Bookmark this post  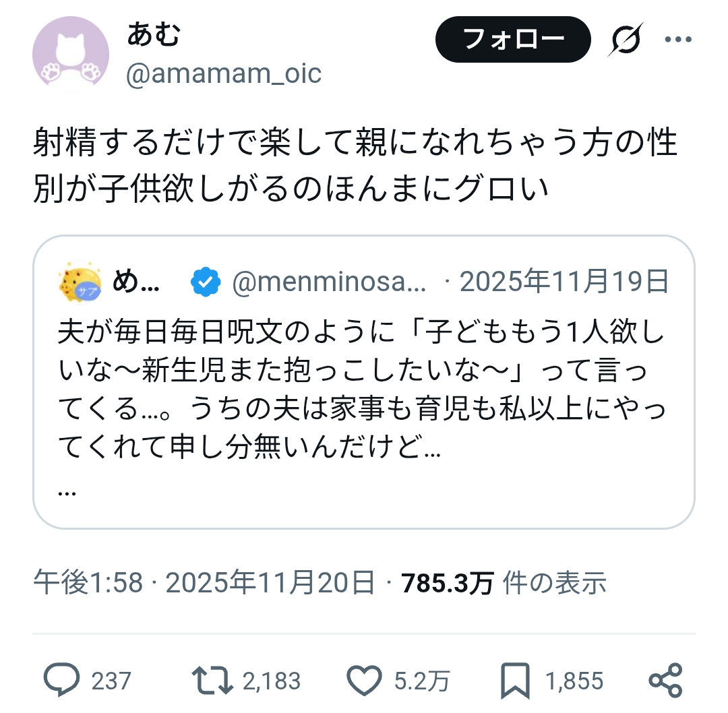click(x=517, y=680)
